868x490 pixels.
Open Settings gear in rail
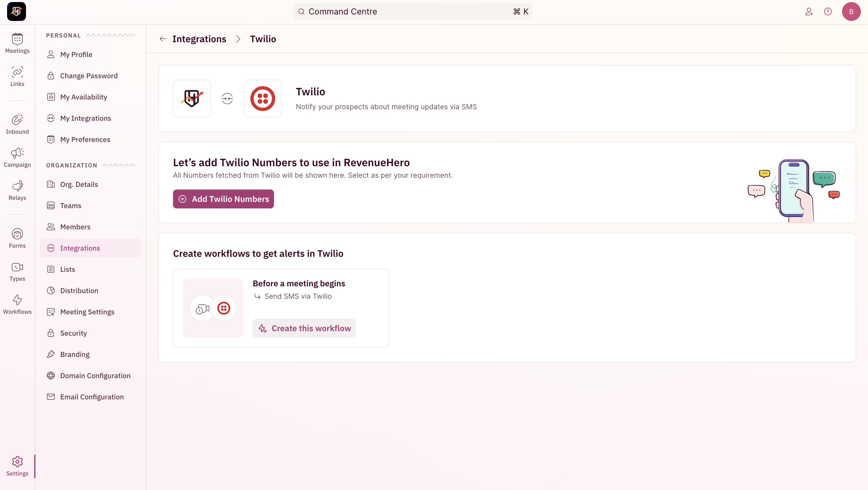[x=17, y=466]
